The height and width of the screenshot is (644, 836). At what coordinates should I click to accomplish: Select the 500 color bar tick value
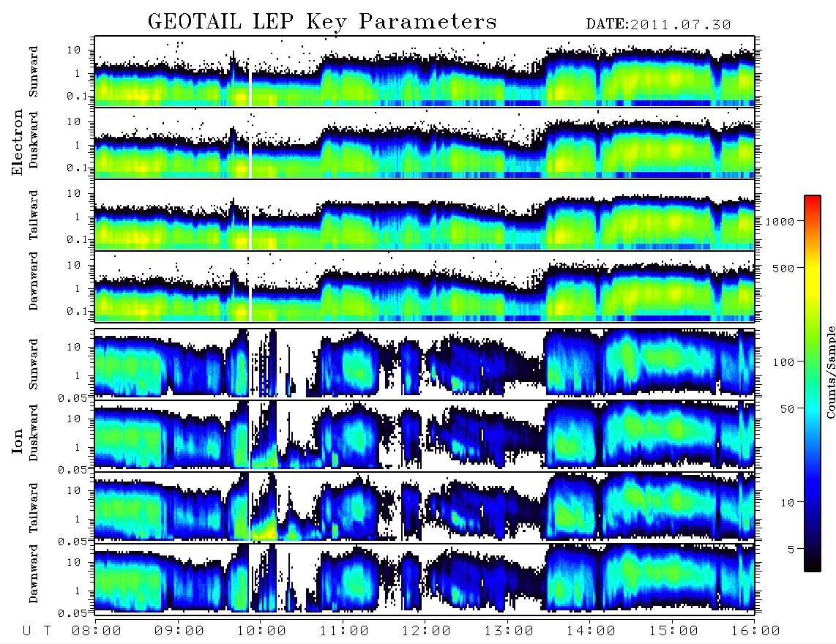(x=784, y=269)
